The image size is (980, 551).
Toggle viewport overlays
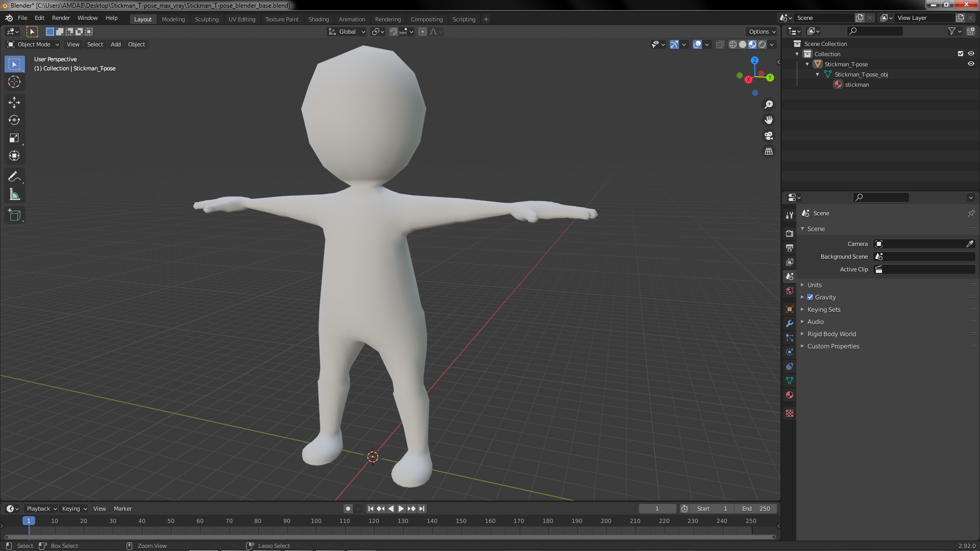point(697,44)
